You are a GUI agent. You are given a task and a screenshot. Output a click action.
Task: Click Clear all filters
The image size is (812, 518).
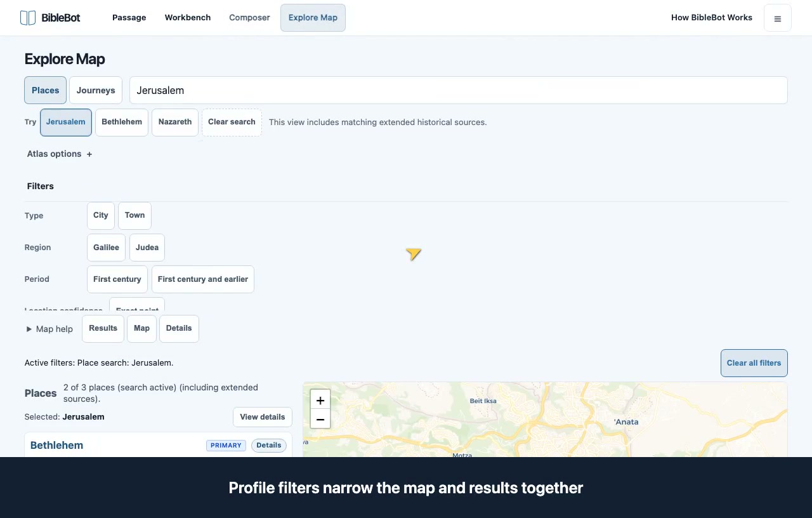point(754,363)
